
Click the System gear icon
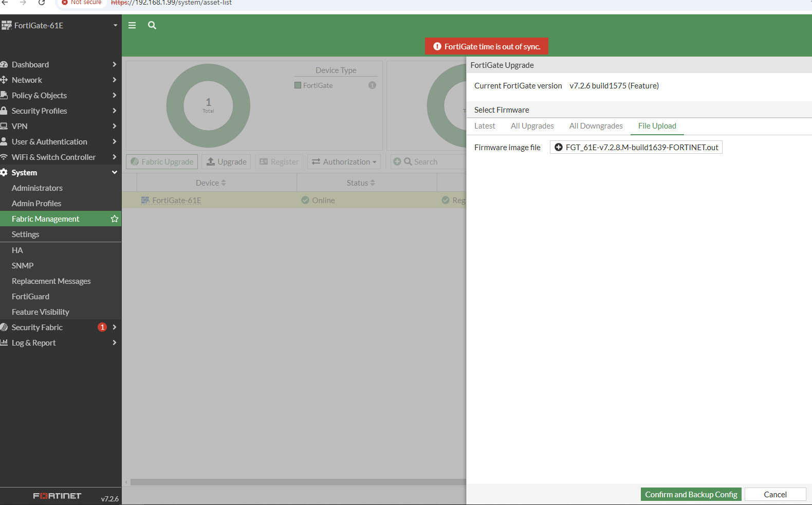coord(4,172)
